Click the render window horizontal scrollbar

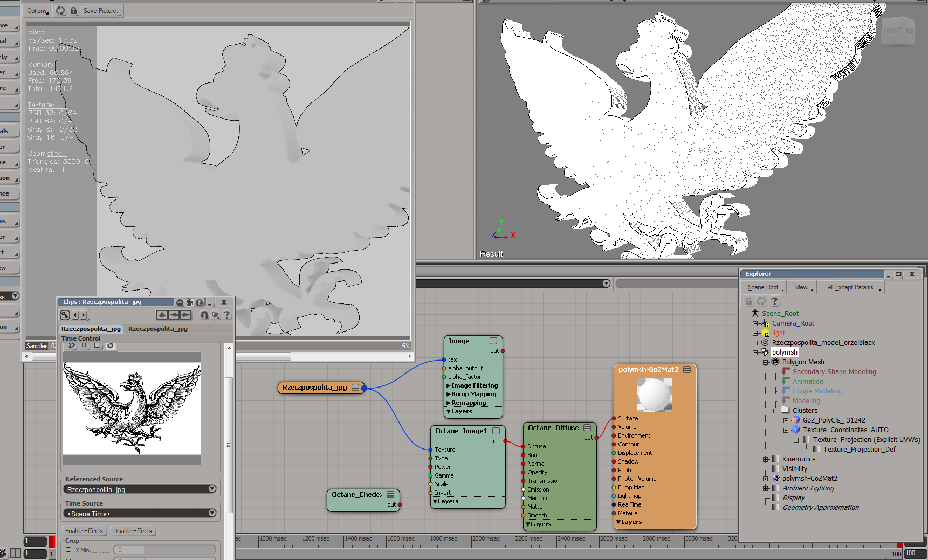point(218,356)
